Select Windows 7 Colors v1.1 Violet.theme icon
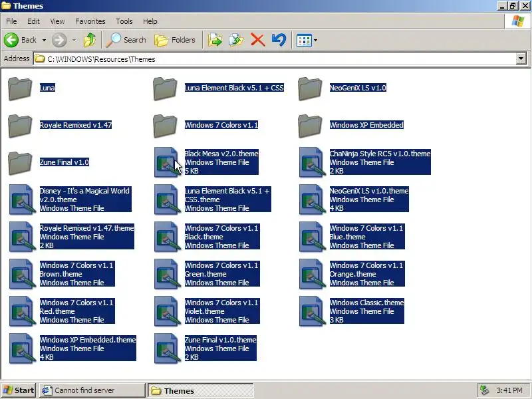 tap(167, 311)
